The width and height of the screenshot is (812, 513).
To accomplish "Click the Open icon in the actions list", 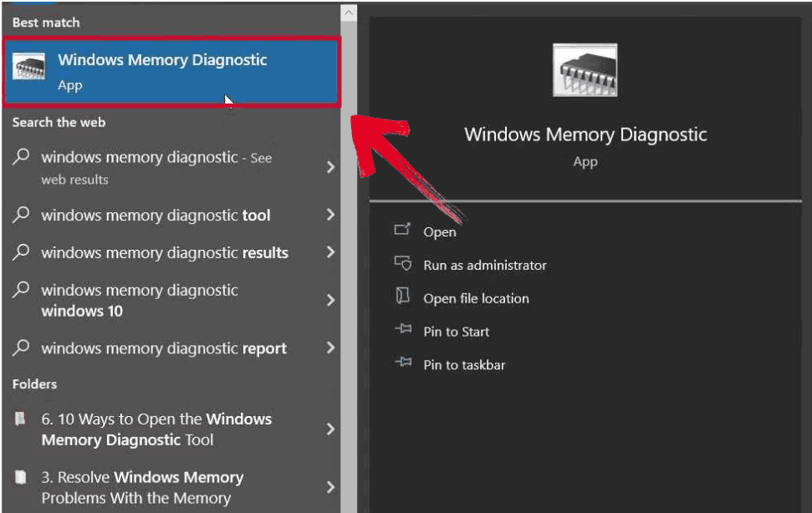I will click(x=402, y=229).
